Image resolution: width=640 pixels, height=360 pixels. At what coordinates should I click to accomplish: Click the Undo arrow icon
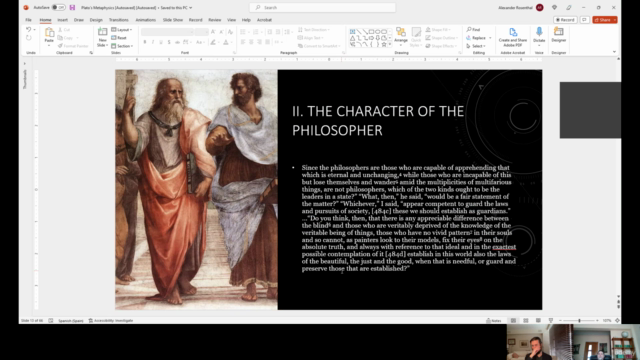28,29
